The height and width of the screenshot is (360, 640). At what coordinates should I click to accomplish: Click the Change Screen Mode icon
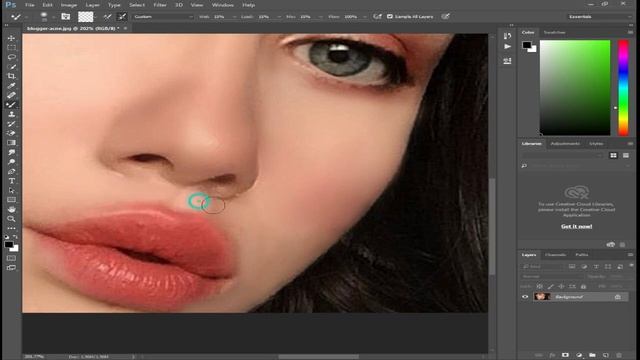point(11,268)
